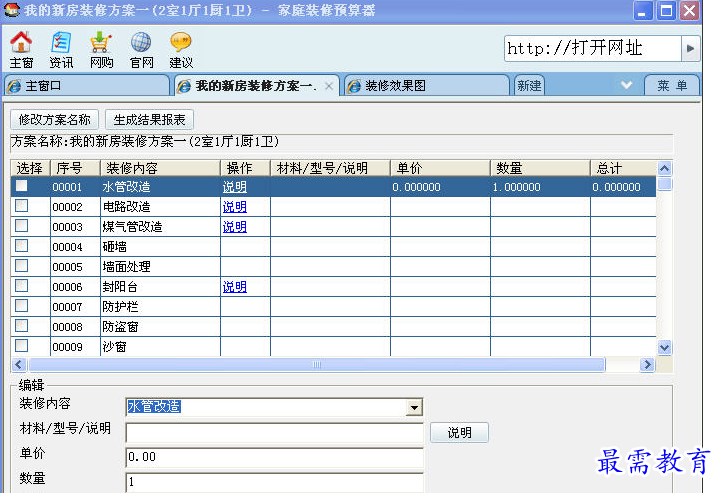Focus the 数量 input field showing 1
Image resolution: width=719 pixels, height=493 pixels.
[x=274, y=482]
